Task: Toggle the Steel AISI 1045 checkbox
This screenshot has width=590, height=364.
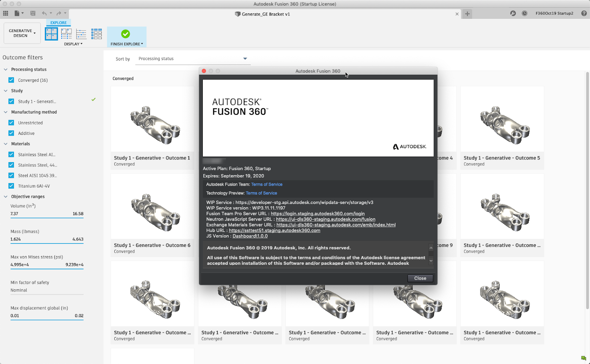Action: [11, 175]
